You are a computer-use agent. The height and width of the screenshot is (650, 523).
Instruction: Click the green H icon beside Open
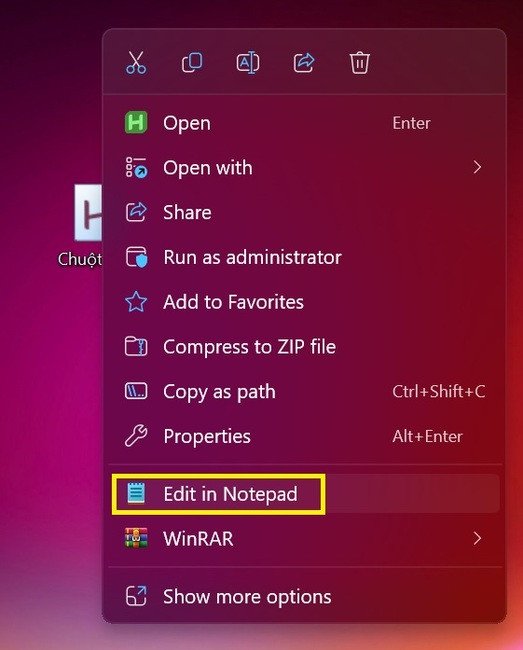click(x=136, y=123)
